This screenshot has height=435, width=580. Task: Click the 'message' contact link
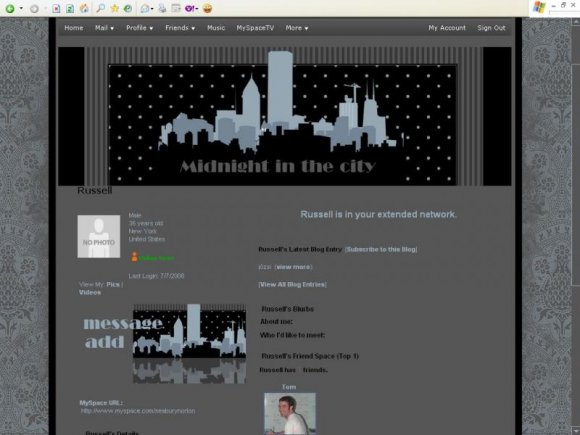(123, 324)
